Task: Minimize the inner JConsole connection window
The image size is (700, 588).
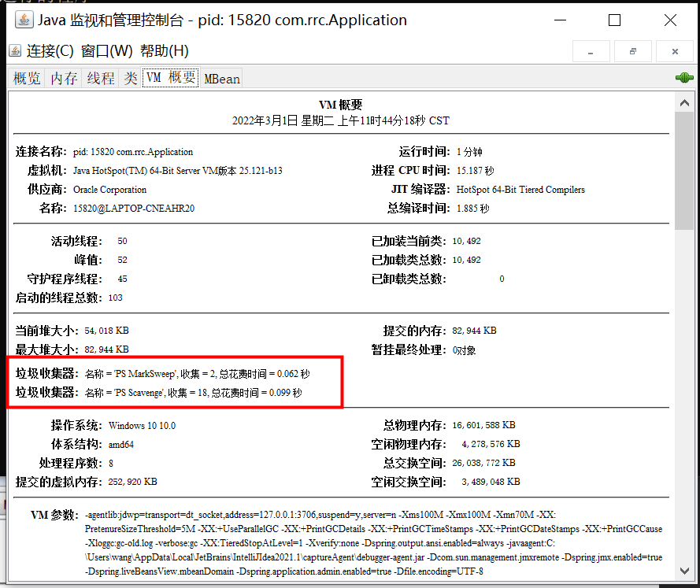Action: pos(591,51)
